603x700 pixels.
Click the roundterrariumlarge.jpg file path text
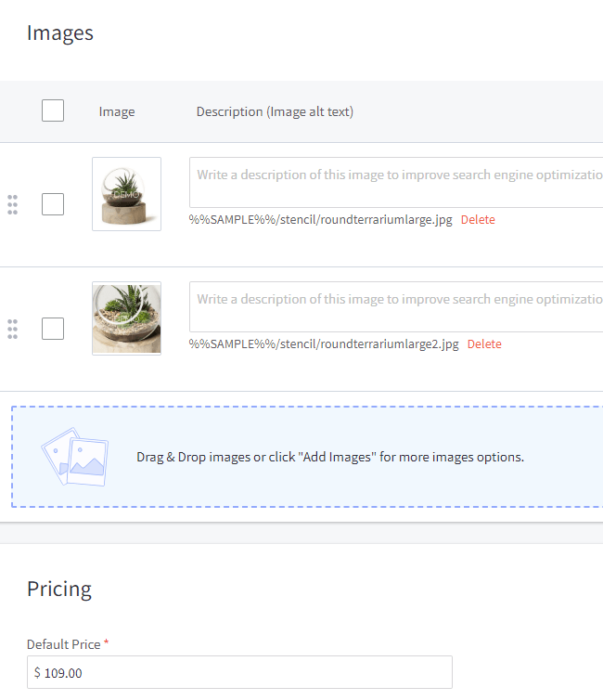pos(320,220)
